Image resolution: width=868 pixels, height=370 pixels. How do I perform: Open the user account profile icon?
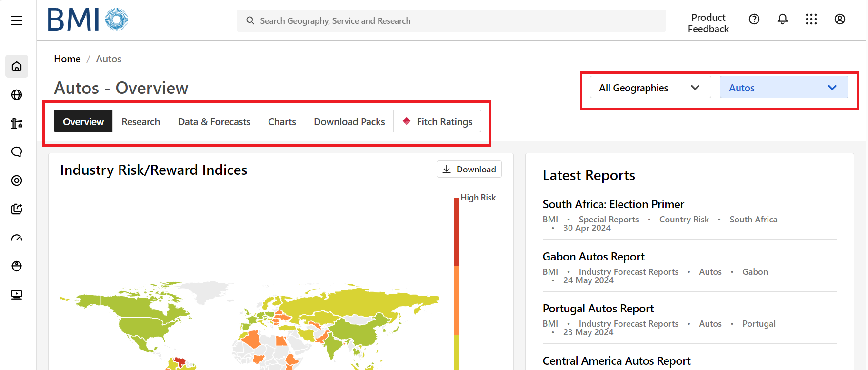(x=840, y=19)
